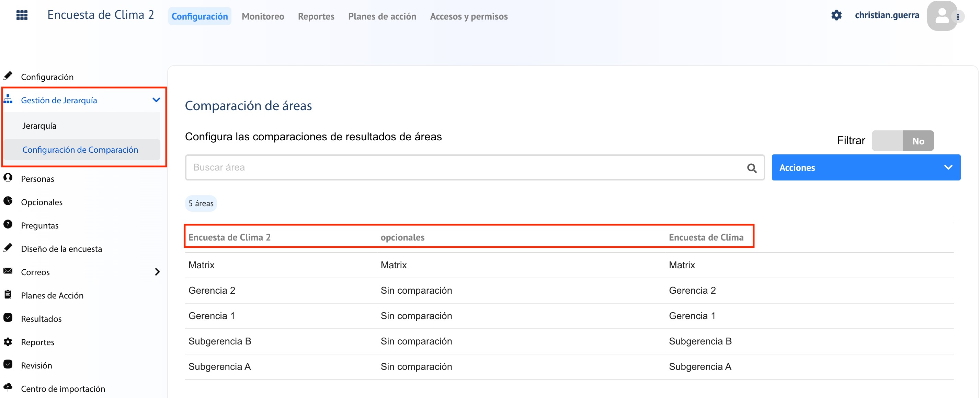Click Gerencia 2 in the first column
This screenshot has width=980, height=398.
pos(212,290)
